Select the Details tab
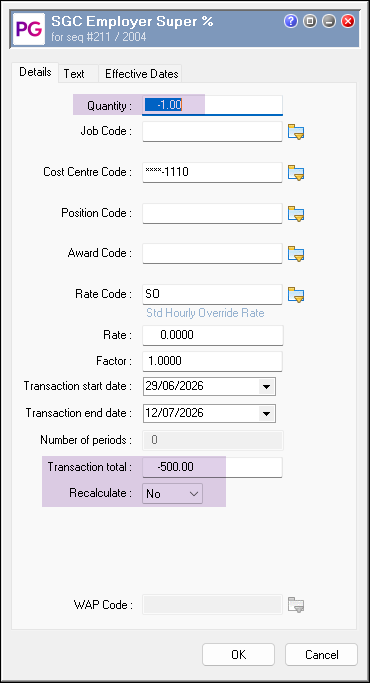 click(x=35, y=72)
